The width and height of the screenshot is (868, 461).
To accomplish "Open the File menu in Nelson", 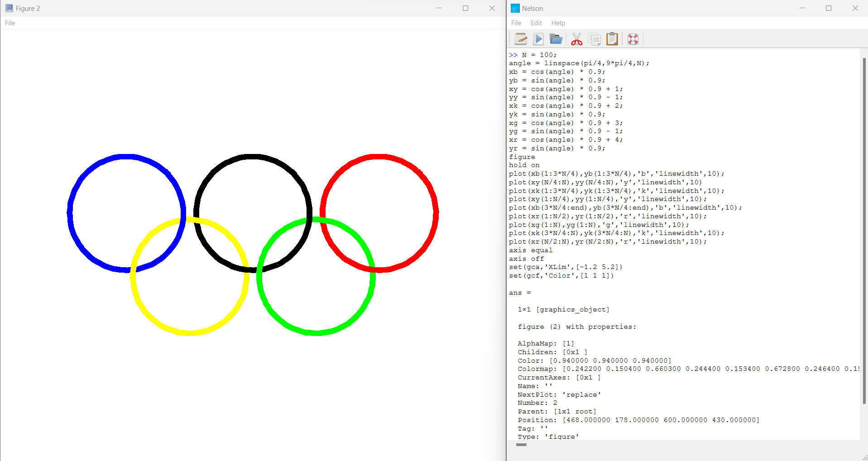I will (516, 23).
